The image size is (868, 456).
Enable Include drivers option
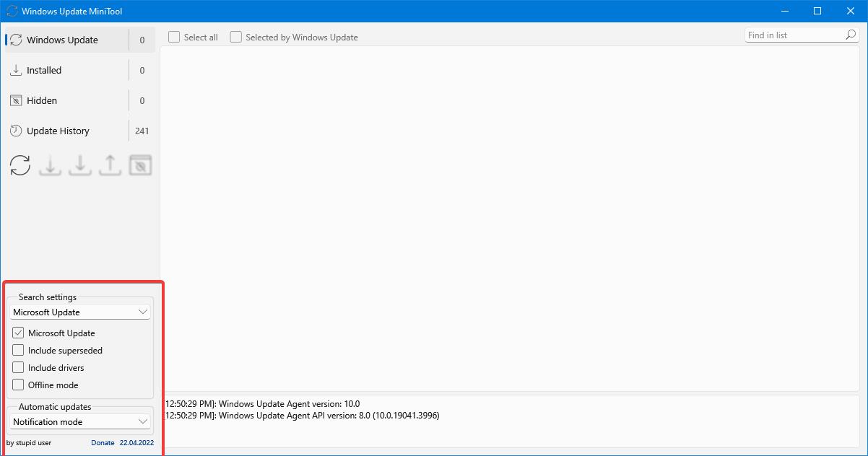(18, 367)
